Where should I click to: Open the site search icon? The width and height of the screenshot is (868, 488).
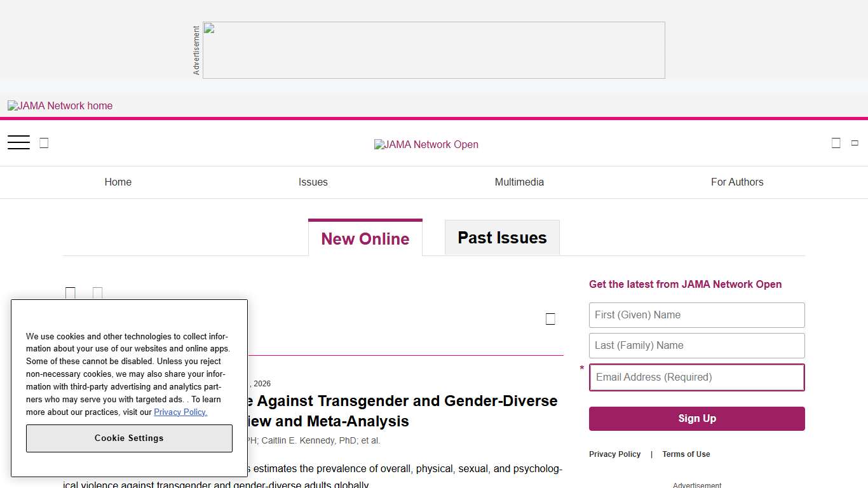tap(44, 142)
